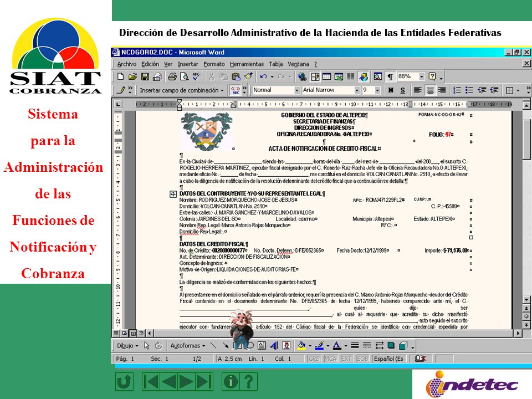Screen dimensions: 532x399
Task: Click the Drawing toolbar icon
Action: [364, 76]
